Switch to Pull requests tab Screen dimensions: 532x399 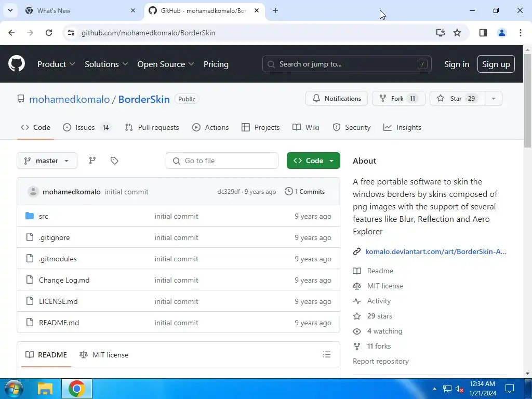pyautogui.click(x=152, y=127)
